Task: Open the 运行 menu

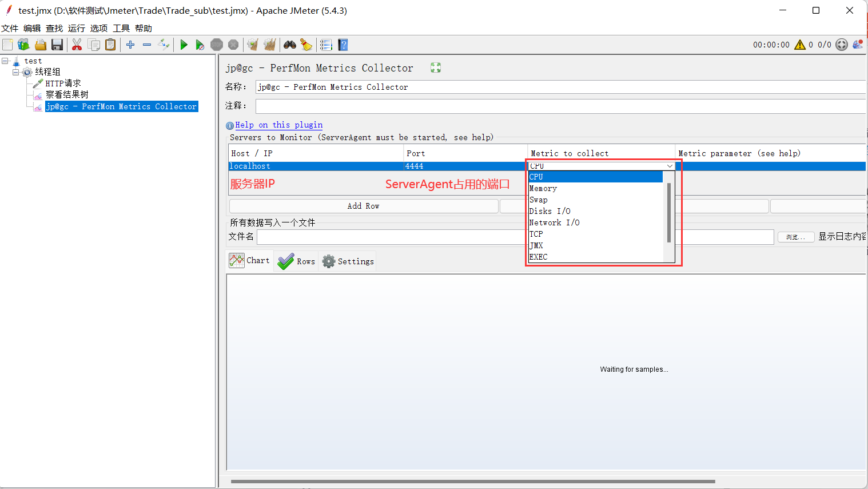Action: coord(76,27)
